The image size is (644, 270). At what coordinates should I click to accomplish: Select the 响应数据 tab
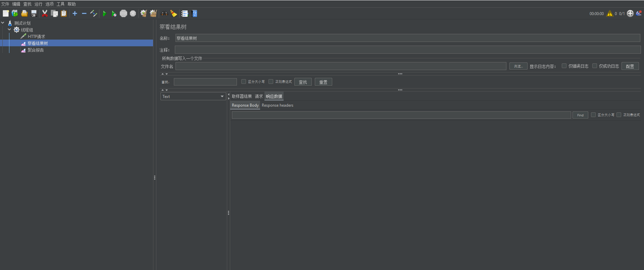[274, 96]
